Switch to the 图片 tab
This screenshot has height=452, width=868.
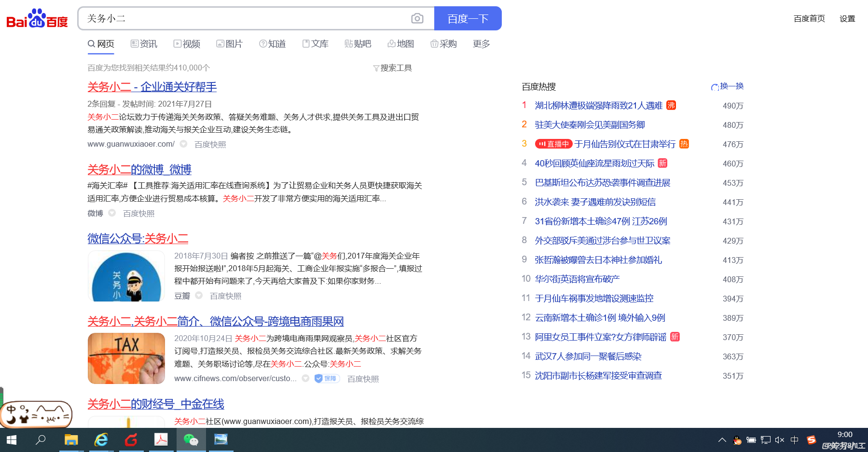point(229,44)
